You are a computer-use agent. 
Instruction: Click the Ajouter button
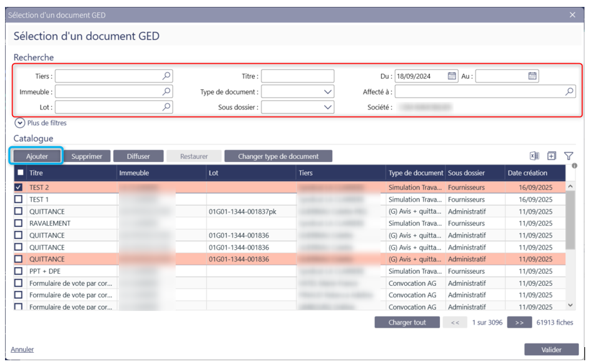pyautogui.click(x=37, y=156)
